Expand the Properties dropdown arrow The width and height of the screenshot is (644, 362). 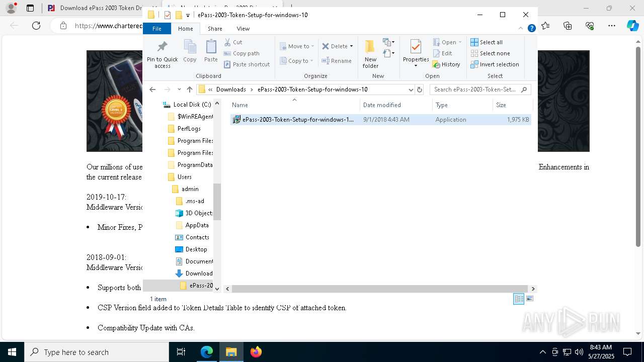[x=416, y=66]
